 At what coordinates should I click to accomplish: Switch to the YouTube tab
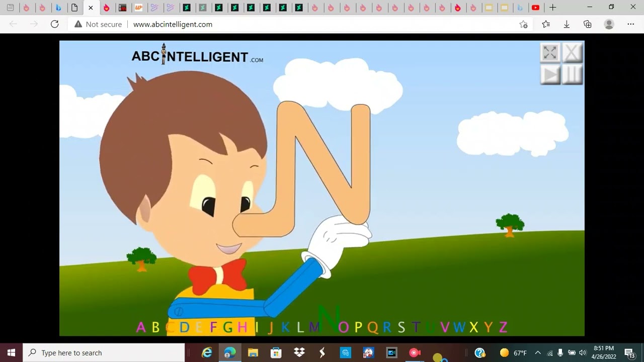click(536, 8)
